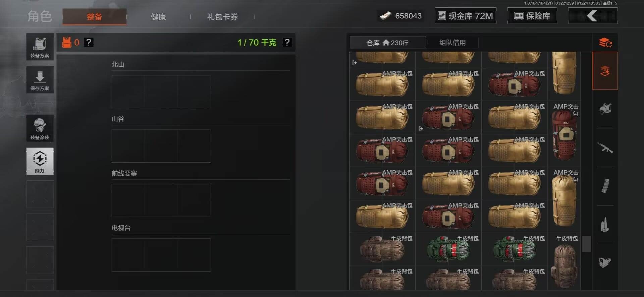Image resolution: width=644 pixels, height=297 pixels.
Task: Select the 仓库 230行 tab
Action: click(387, 43)
